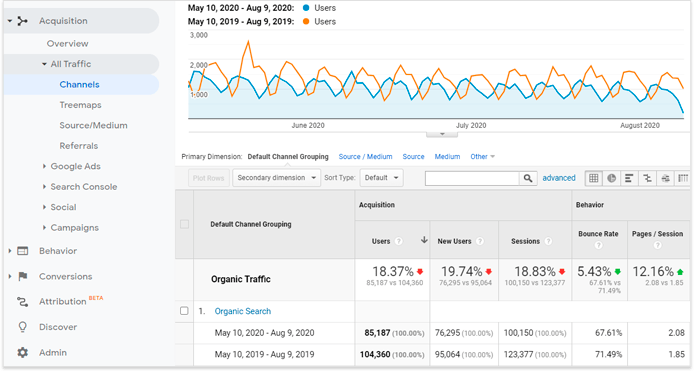694x371 pixels.
Task: Click the 18.37% users change value
Action: [x=393, y=271]
